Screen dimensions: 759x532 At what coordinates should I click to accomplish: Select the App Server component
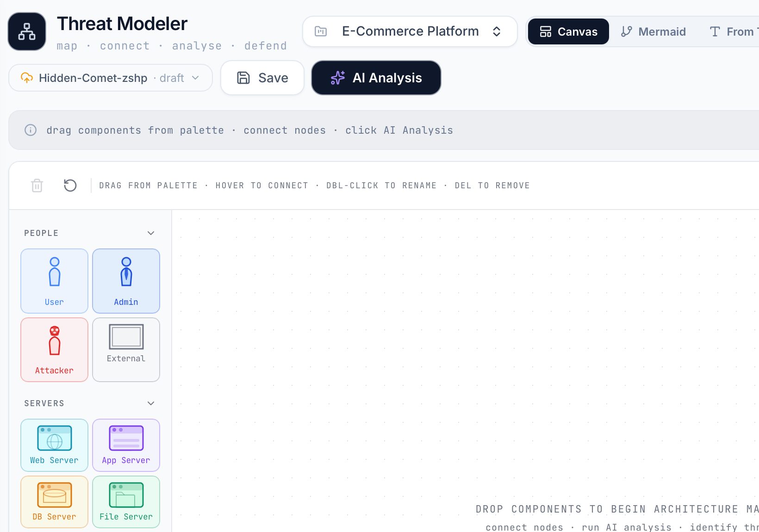[x=126, y=445]
